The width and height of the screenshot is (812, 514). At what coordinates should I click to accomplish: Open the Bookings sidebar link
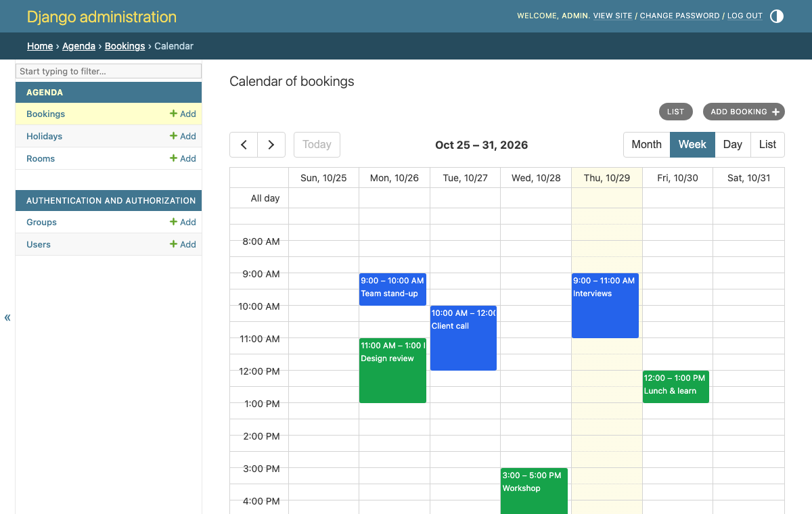pos(46,114)
